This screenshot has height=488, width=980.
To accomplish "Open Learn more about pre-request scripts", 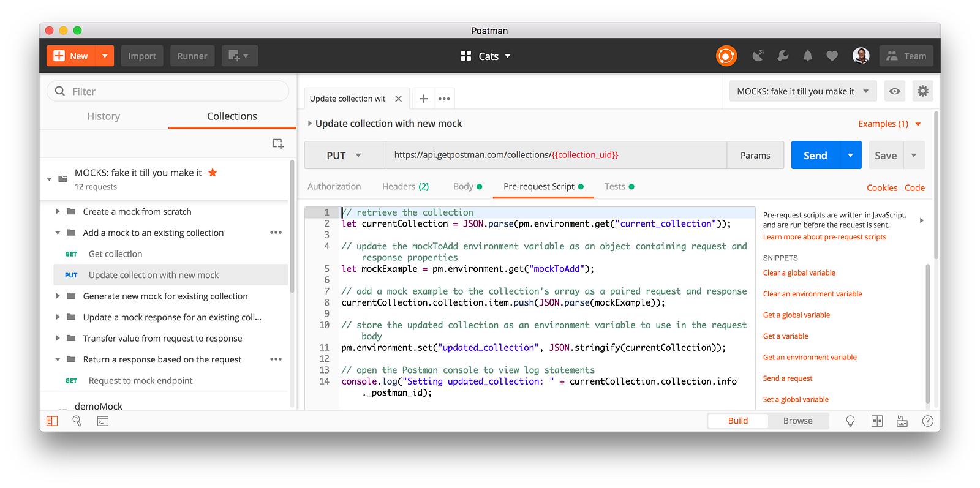I will coord(824,237).
